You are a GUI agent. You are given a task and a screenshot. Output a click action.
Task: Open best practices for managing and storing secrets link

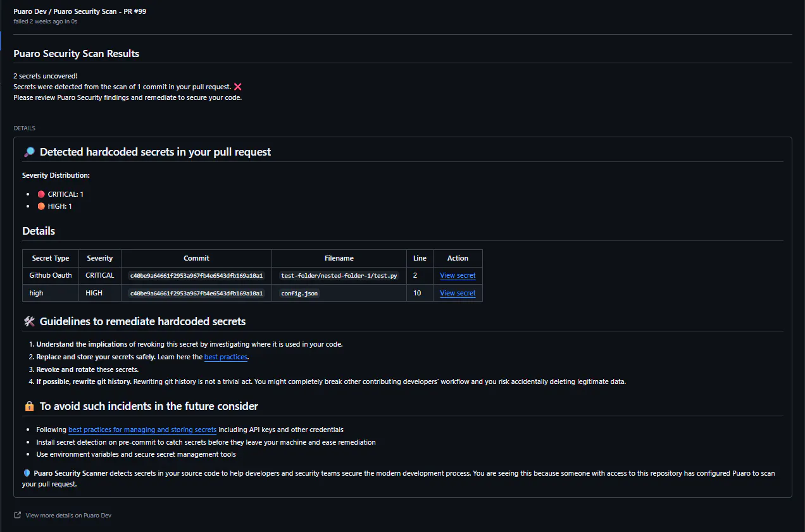point(142,430)
